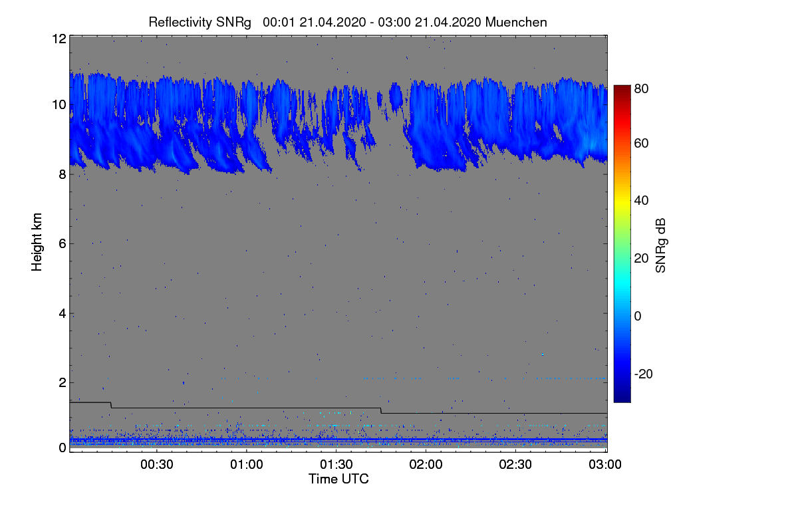798x532 pixels.
Task: Click the 'Muenchen' location in the title
Action: pos(516,22)
